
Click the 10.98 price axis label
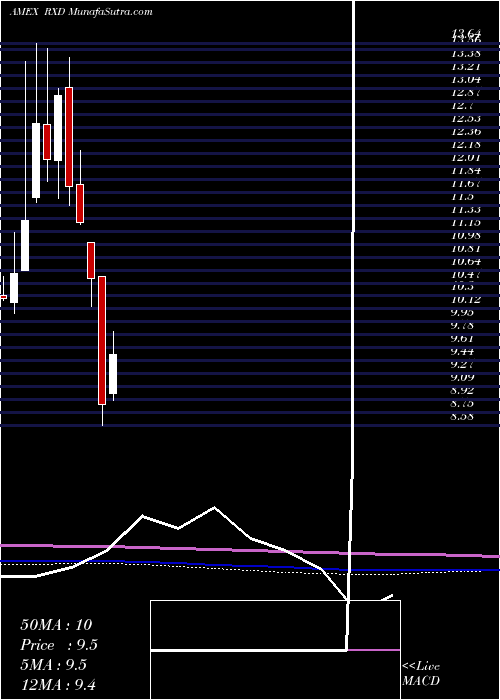click(x=467, y=236)
